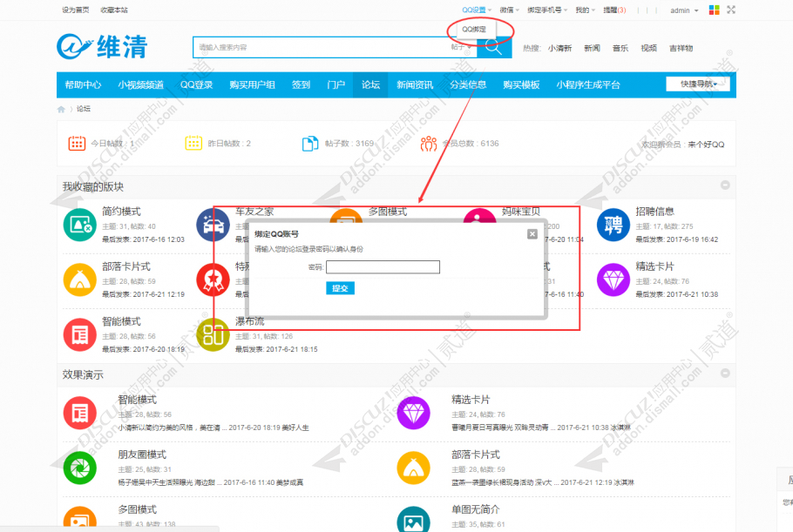Open the 购买用户组 nav item

point(252,84)
